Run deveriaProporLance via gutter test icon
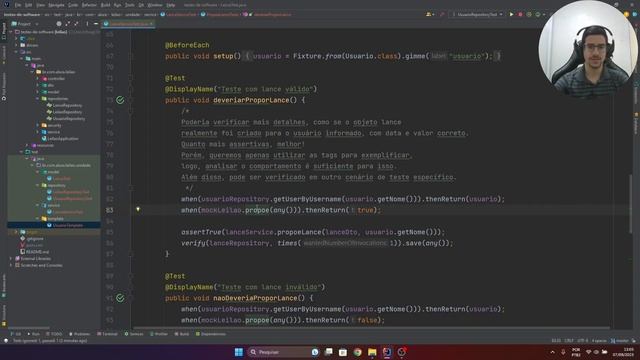This screenshot has height=360, width=640. click(120, 100)
